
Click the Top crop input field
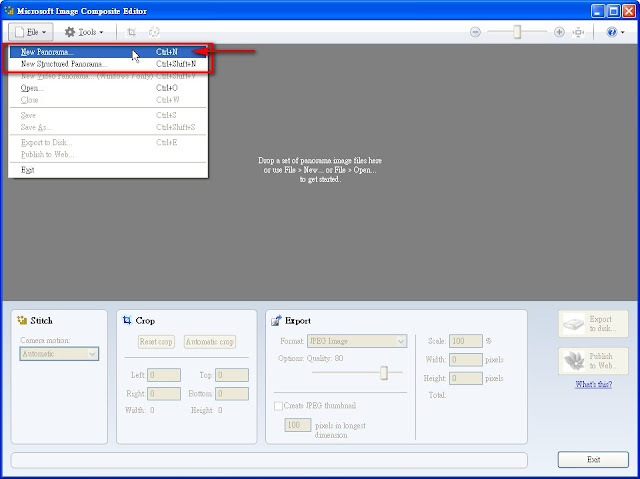pos(232,375)
